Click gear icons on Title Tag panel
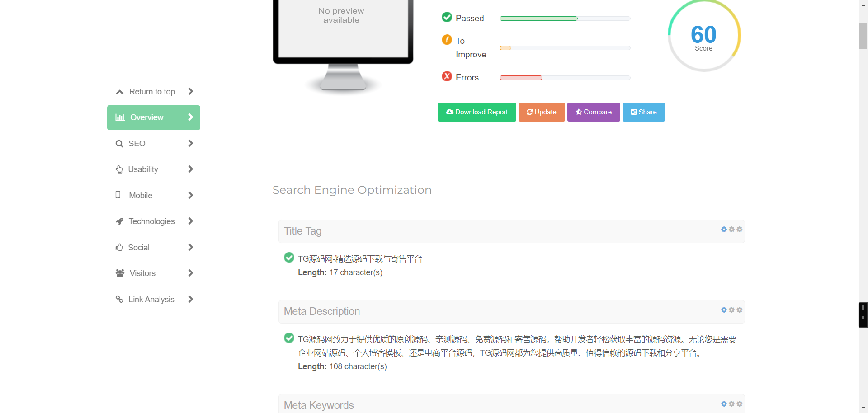Image resolution: width=868 pixels, height=413 pixels. click(731, 230)
